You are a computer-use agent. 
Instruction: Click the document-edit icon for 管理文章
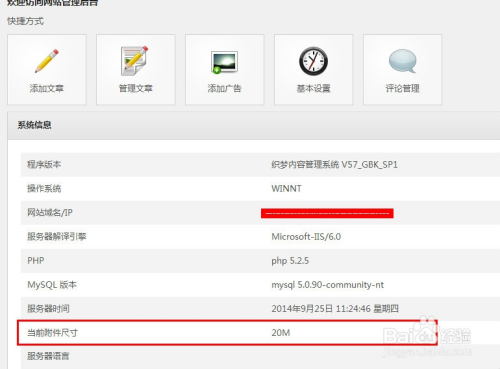click(134, 61)
